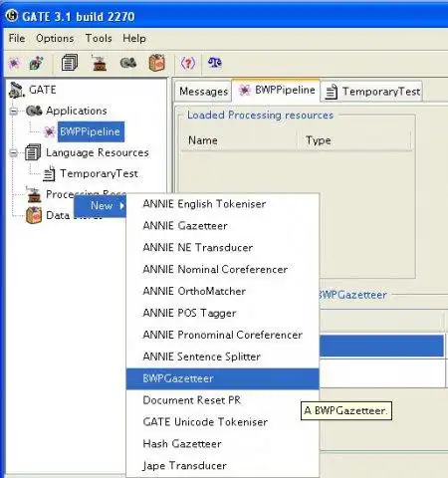Click the document icon beside TemporaryTest tree item

pos(49,173)
